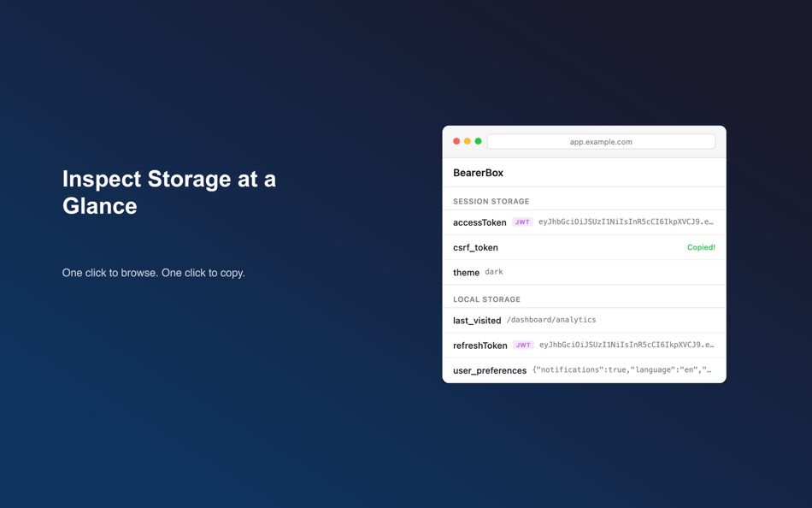Expand the truncated user_preferences value
The image size is (812, 508).
tap(630, 369)
